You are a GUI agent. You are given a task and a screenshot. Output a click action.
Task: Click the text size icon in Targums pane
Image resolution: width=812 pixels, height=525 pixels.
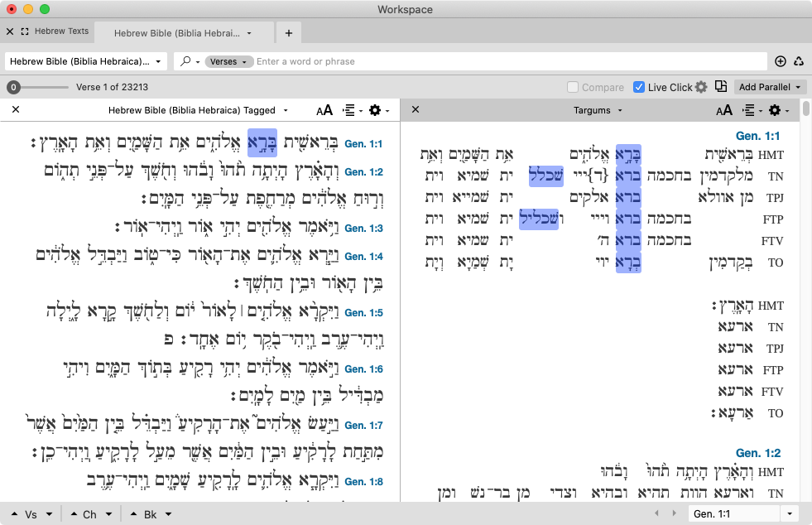[724, 110]
